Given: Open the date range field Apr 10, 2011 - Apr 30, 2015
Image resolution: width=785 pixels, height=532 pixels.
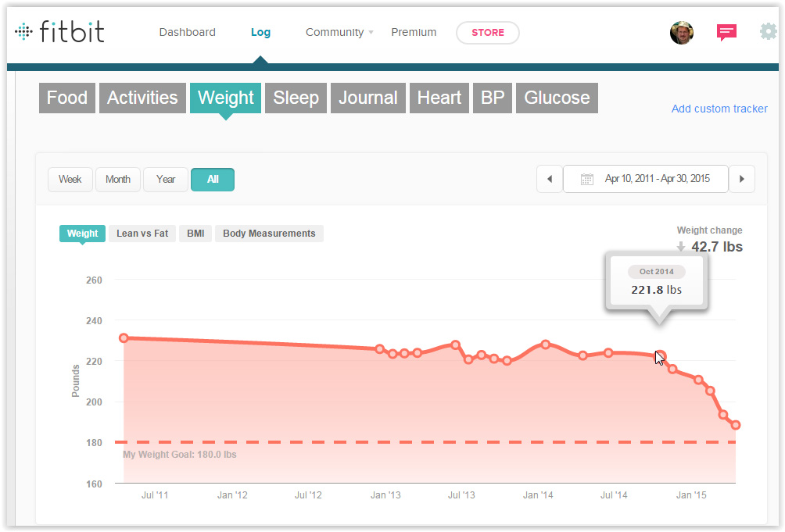Looking at the screenshot, I should [646, 179].
